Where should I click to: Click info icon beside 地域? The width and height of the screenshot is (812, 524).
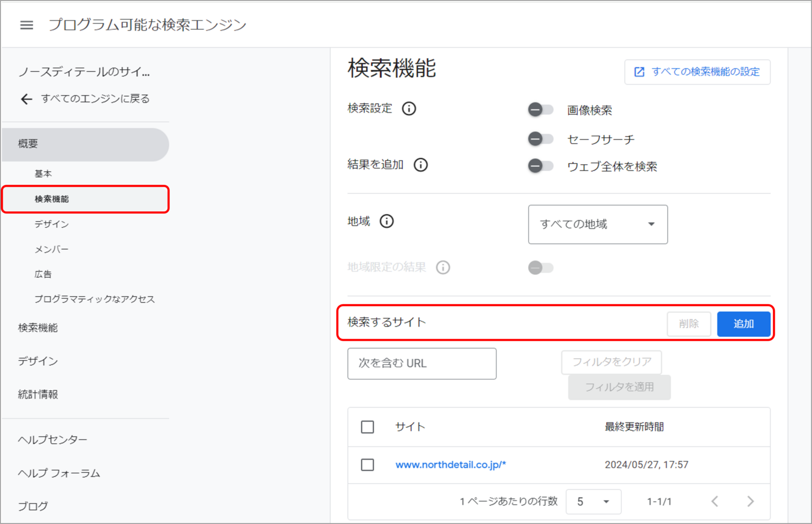click(386, 221)
